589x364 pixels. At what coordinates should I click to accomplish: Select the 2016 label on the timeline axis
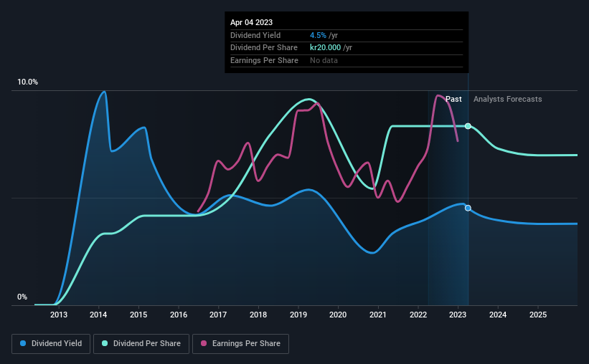[x=179, y=315]
